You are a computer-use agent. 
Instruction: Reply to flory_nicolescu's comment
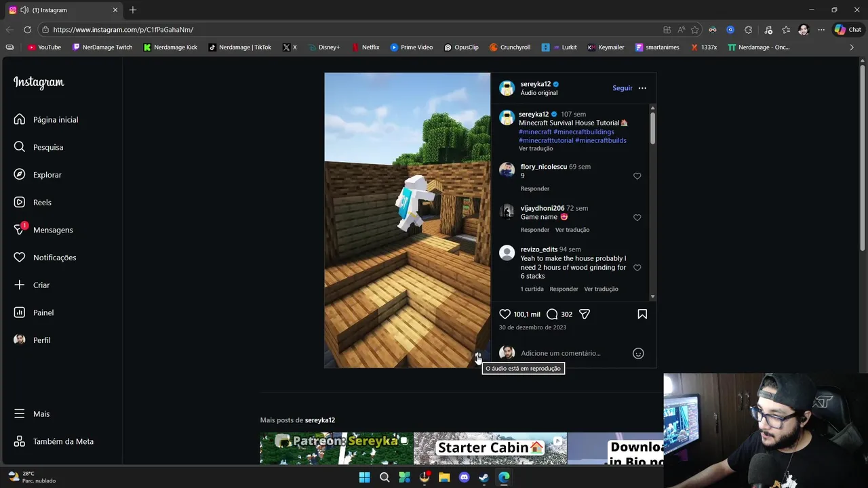pos(535,188)
